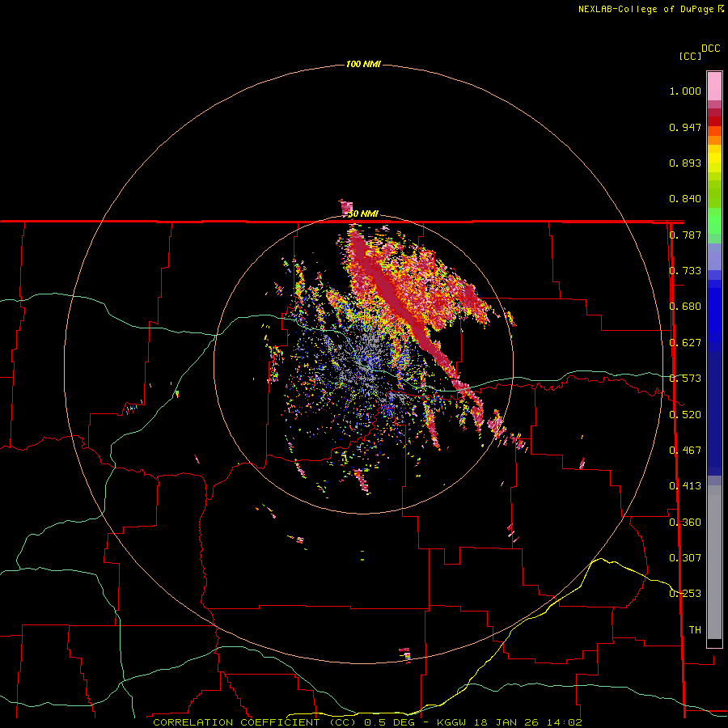
Task: Click the 100 NMI range ring label
Action: coord(363,64)
